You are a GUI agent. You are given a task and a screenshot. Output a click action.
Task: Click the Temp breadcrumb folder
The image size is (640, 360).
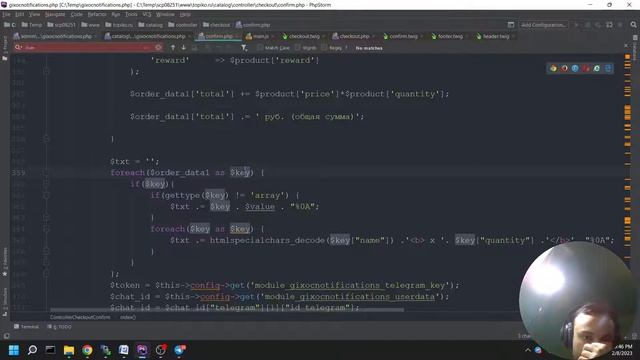pyautogui.click(x=32, y=25)
